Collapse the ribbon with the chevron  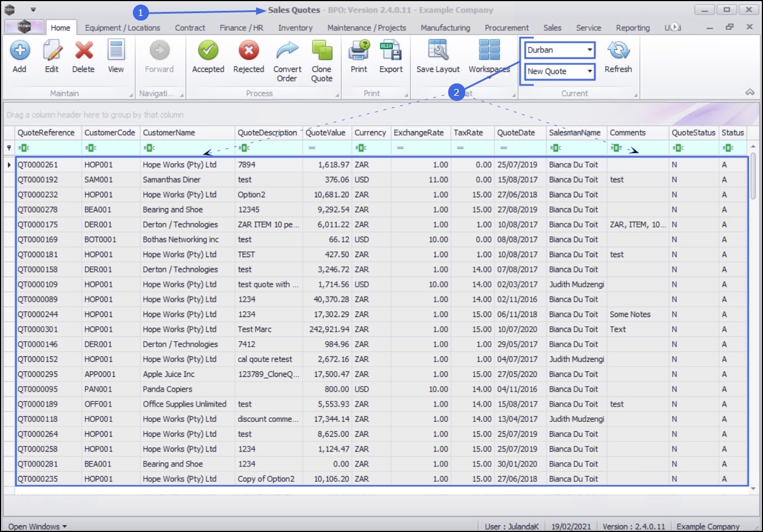point(750,92)
